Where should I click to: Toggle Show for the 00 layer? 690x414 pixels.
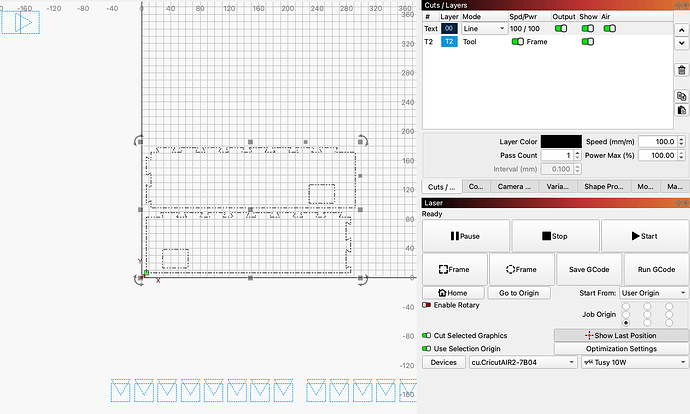pos(587,29)
